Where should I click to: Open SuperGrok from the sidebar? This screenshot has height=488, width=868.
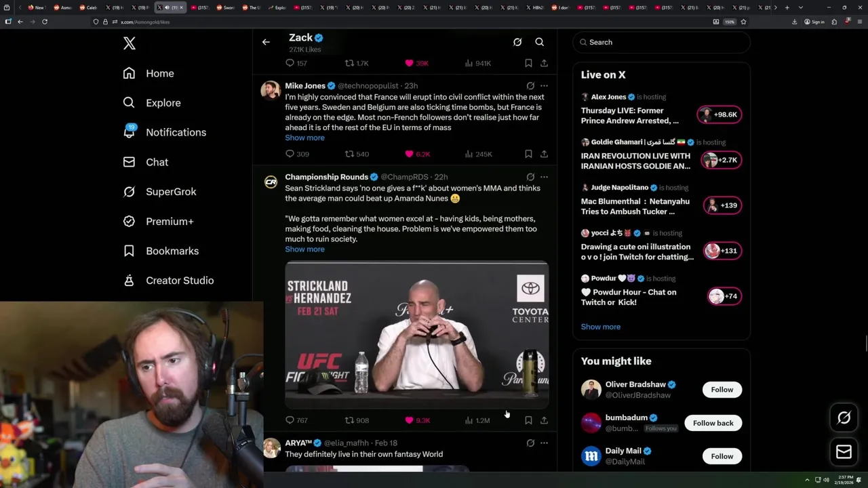pyautogui.click(x=159, y=192)
